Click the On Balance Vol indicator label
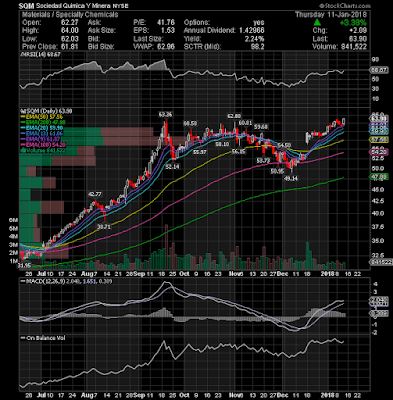 (x=43, y=338)
